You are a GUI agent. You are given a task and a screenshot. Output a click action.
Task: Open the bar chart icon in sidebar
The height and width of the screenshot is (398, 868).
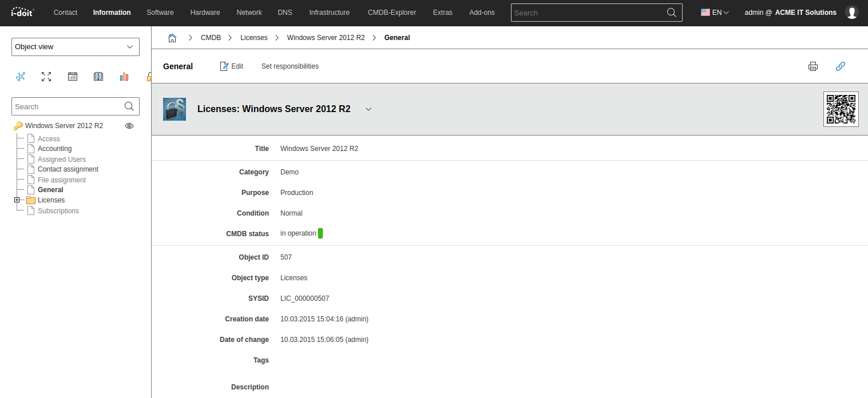124,76
